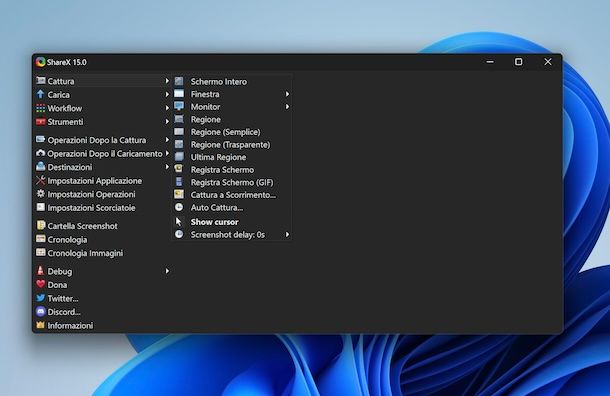
Task: Click the red Strumenti toolbox icon
Action: click(x=40, y=122)
